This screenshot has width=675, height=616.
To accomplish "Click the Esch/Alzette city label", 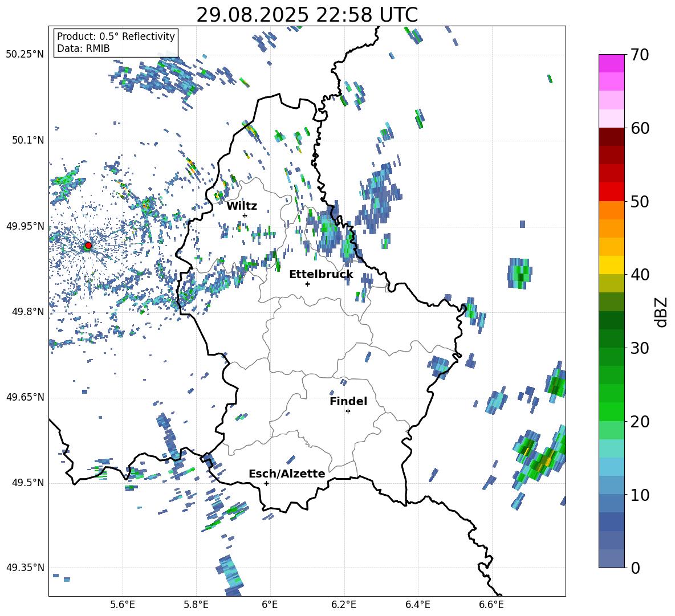I will 287,474.
